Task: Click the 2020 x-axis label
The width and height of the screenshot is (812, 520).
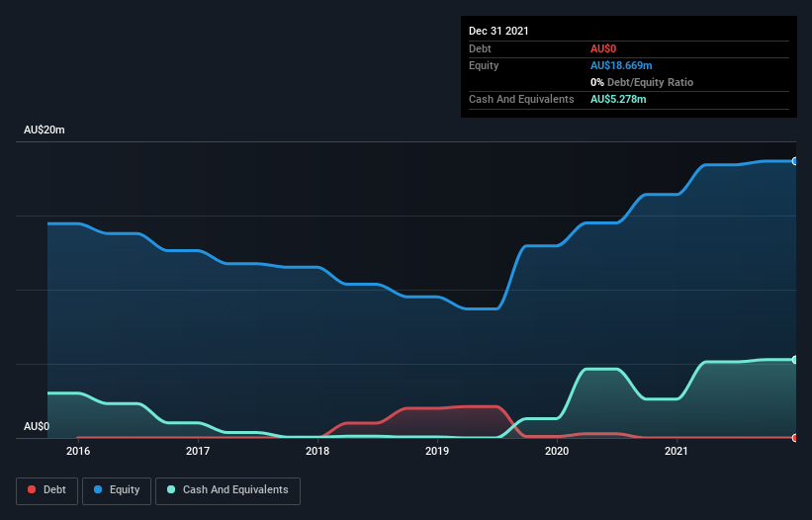Action: (557, 451)
